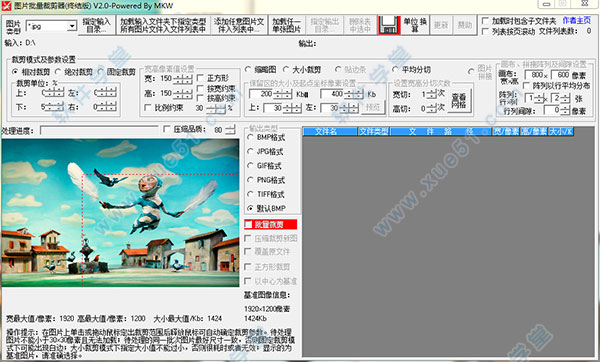The image size is (600, 362).
Task: Click the 处理进度 progress bar
Action: 99,130
